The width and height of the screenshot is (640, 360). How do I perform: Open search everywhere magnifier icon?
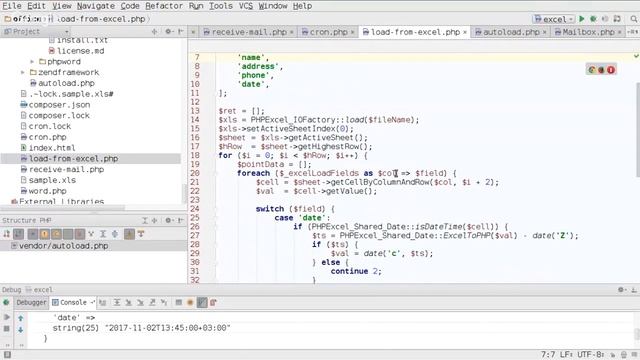click(x=633, y=19)
